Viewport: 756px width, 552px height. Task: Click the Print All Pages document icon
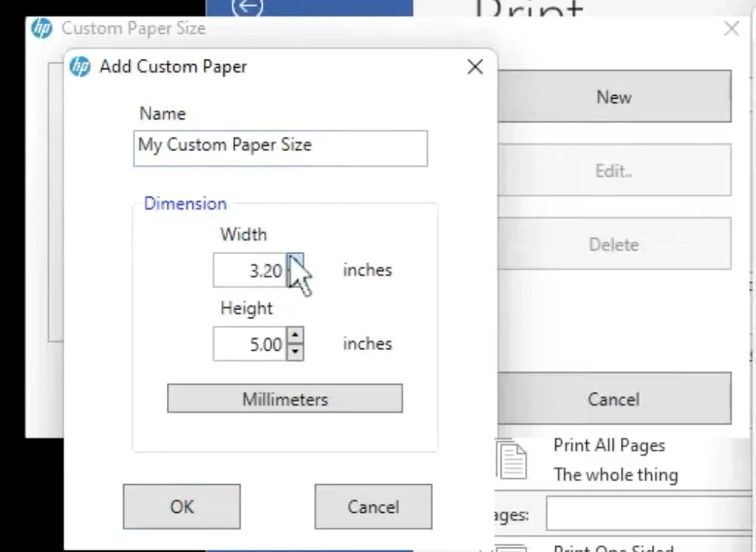tap(512, 459)
